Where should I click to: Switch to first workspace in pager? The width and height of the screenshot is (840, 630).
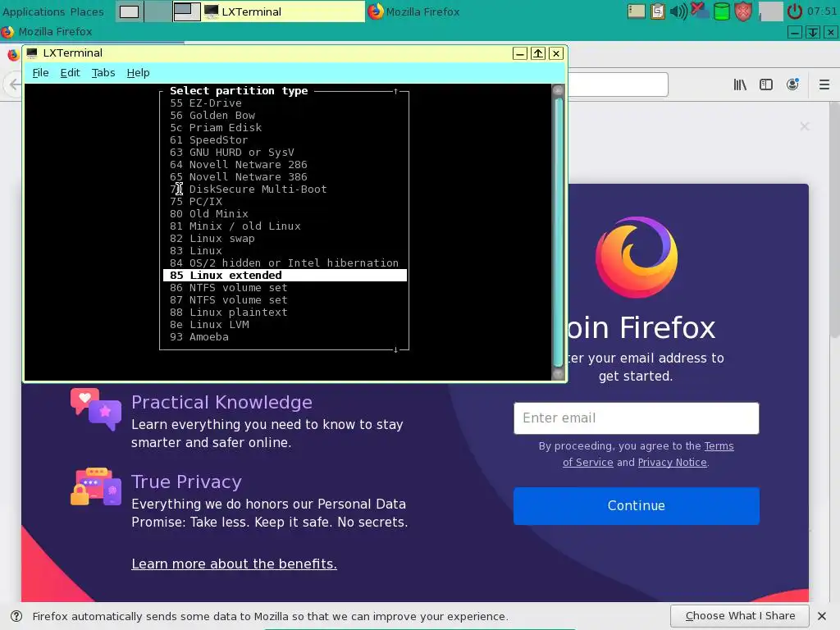pos(129,11)
